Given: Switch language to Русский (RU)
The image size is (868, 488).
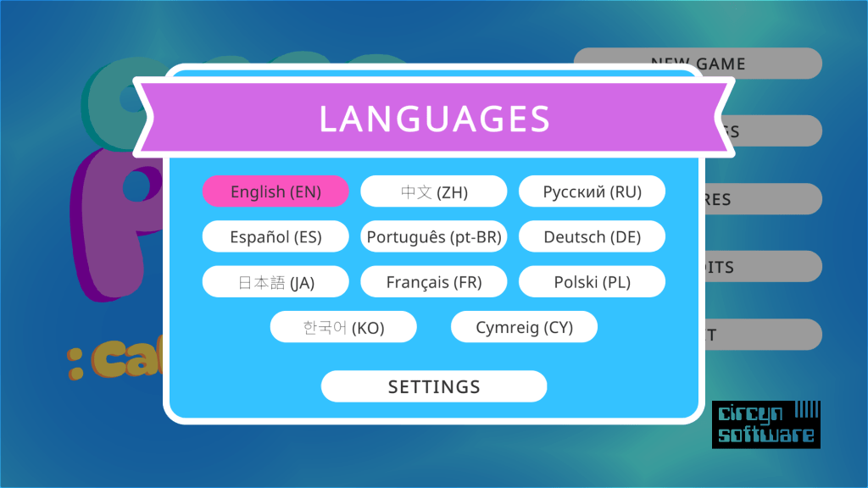Looking at the screenshot, I should [592, 191].
